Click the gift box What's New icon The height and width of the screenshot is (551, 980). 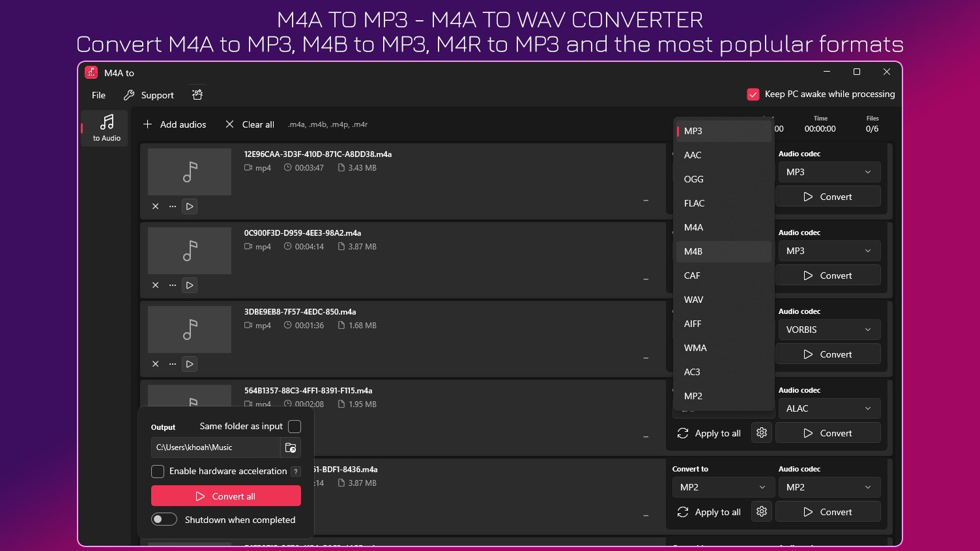point(197,94)
